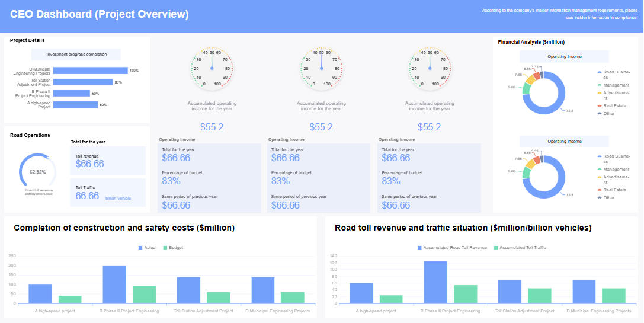Toggle Advertisement legend in upper Operating Income donut
644x323 pixels.
[x=613, y=95]
